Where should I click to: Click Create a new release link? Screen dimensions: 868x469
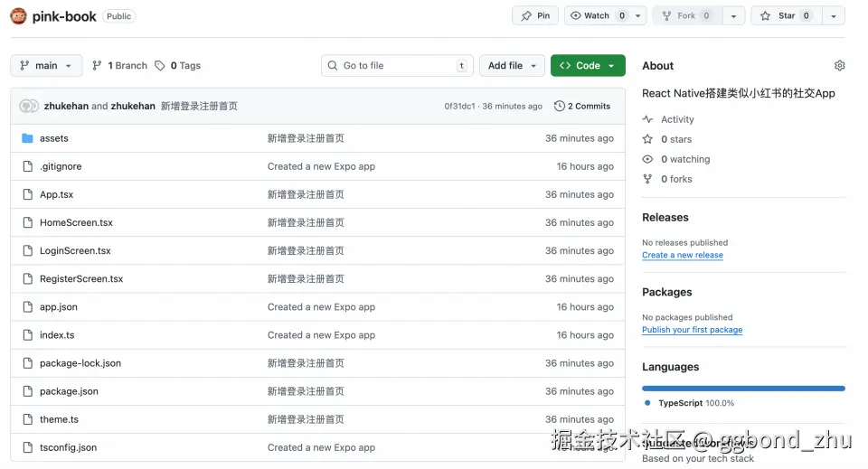683,255
